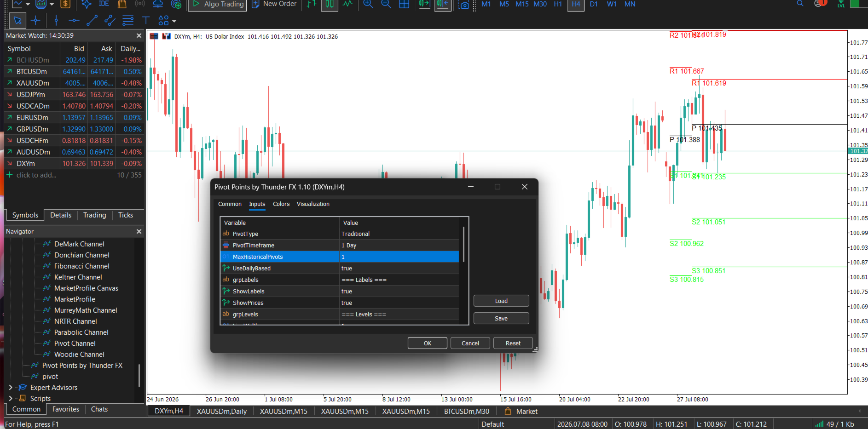Open the chart type dropdown arrow
The width and height of the screenshot is (868, 429).
[28, 4]
